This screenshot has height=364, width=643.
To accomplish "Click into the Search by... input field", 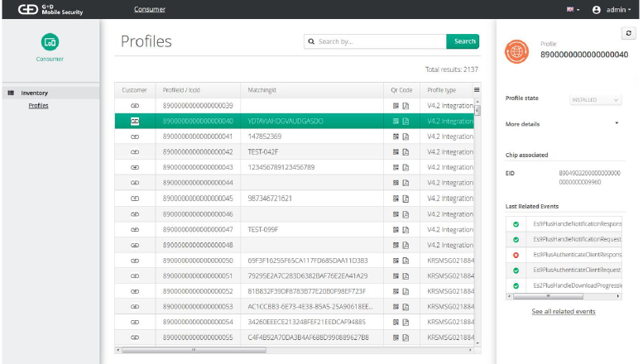I will [x=377, y=41].
